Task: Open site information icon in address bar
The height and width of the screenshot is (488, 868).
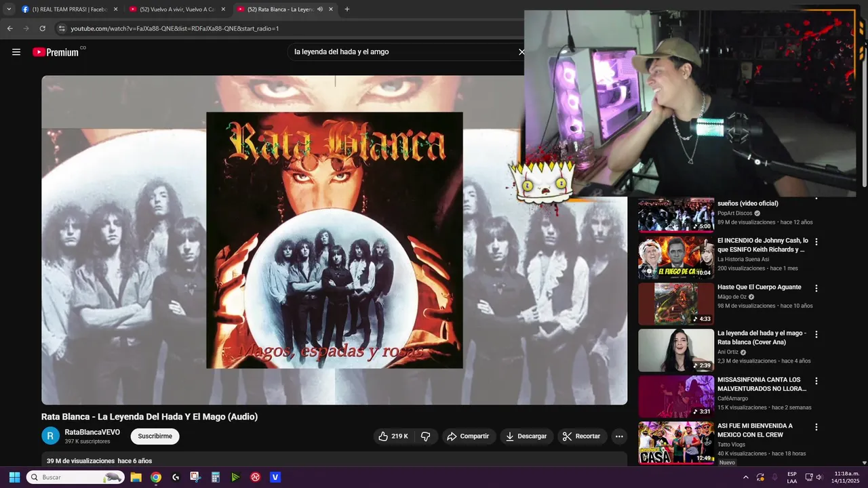Action: coord(62,28)
